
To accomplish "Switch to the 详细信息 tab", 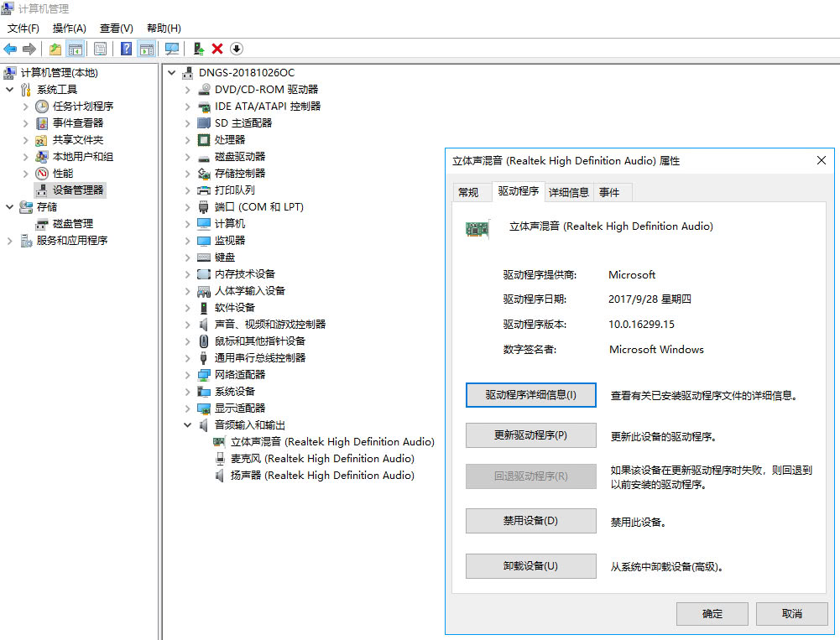I will tap(567, 192).
